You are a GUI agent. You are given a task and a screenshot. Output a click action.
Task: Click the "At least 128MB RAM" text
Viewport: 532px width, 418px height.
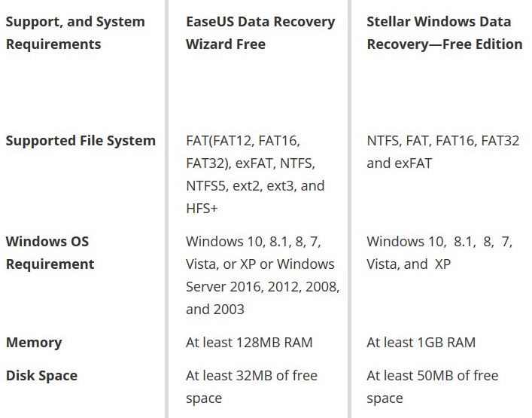(x=249, y=343)
